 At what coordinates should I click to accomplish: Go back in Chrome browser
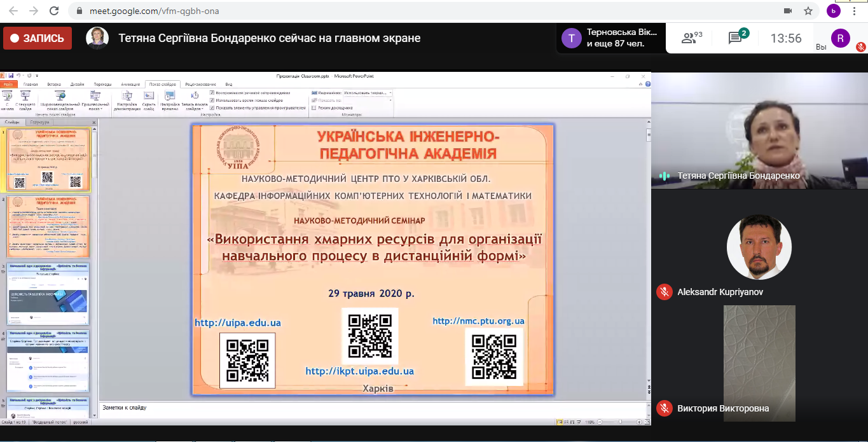coord(14,11)
